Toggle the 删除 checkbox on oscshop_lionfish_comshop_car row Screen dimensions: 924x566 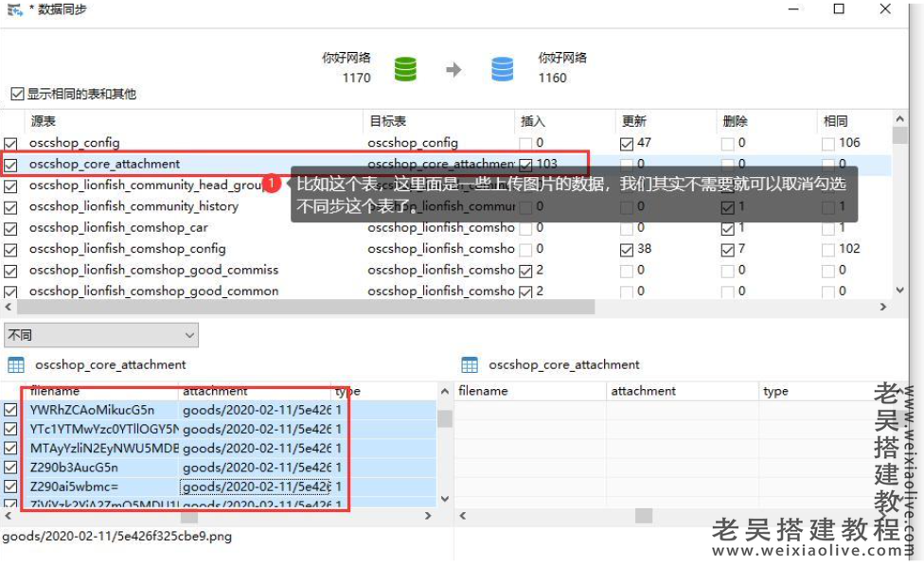pyautogui.click(x=726, y=227)
